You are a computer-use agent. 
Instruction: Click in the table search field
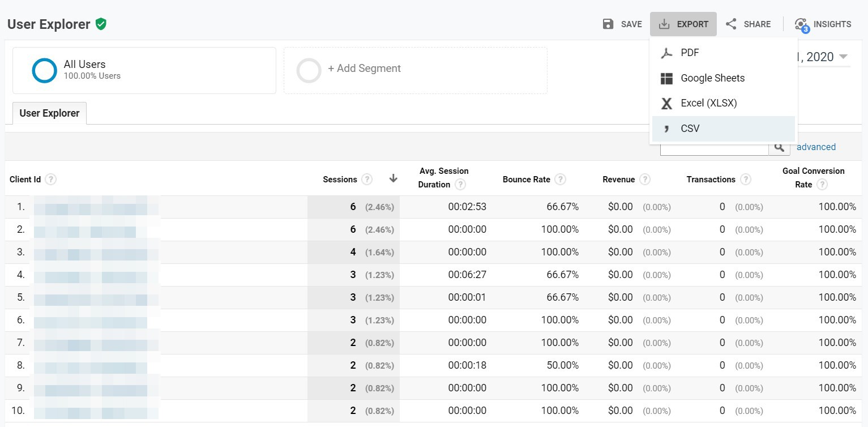coord(713,148)
